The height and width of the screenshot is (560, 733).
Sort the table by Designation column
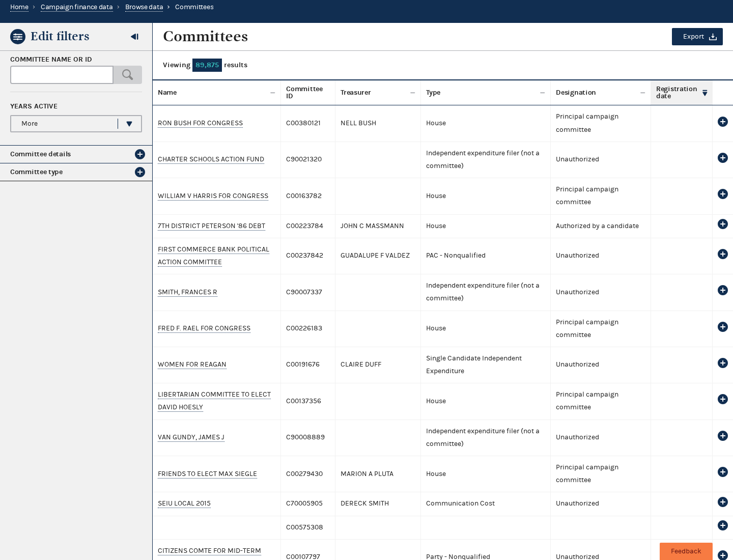pyautogui.click(x=601, y=93)
